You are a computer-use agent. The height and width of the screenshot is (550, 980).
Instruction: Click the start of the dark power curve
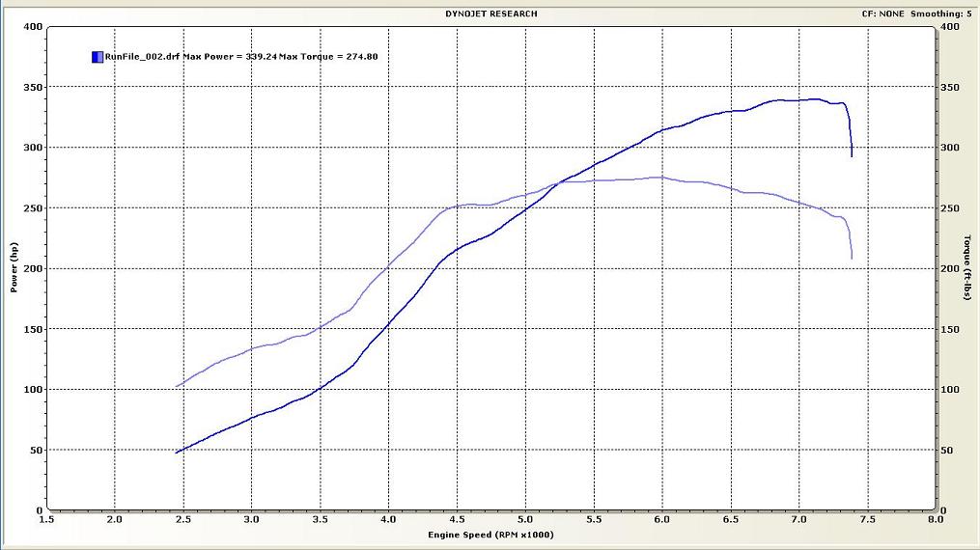(177, 453)
